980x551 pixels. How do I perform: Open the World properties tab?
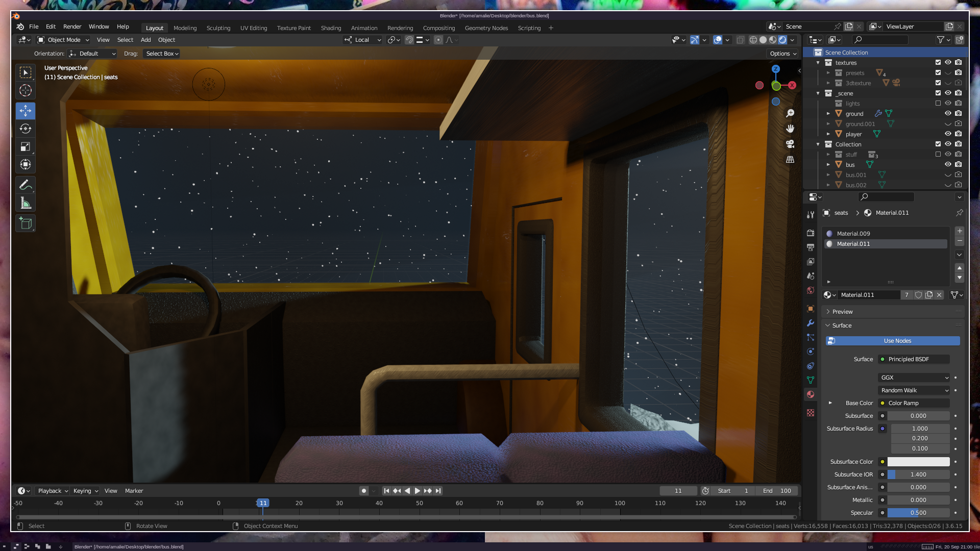point(811,290)
